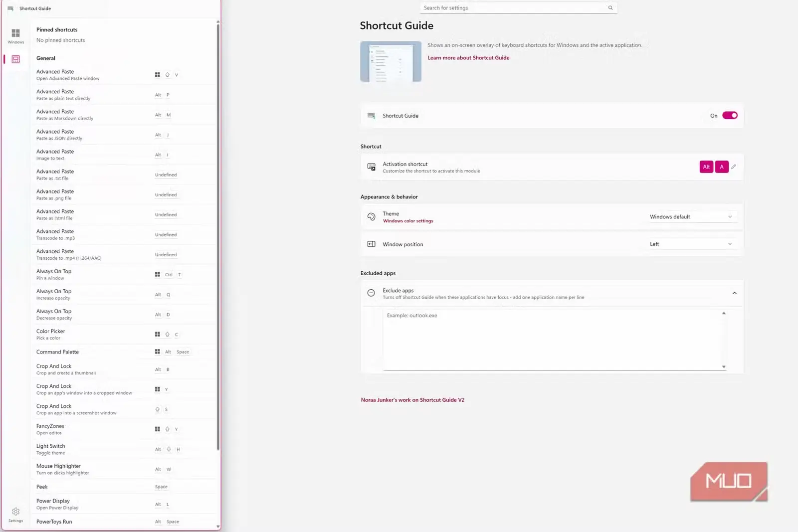Click Windows key icon in Crop cropped window row
Screen dimensions: 798x532
157,389
